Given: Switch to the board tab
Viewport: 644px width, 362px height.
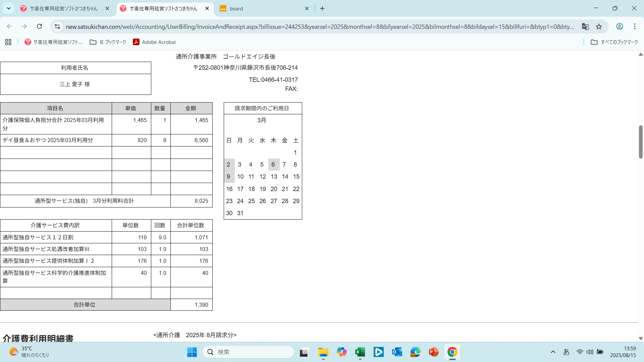Looking at the screenshot, I should [262, 8].
